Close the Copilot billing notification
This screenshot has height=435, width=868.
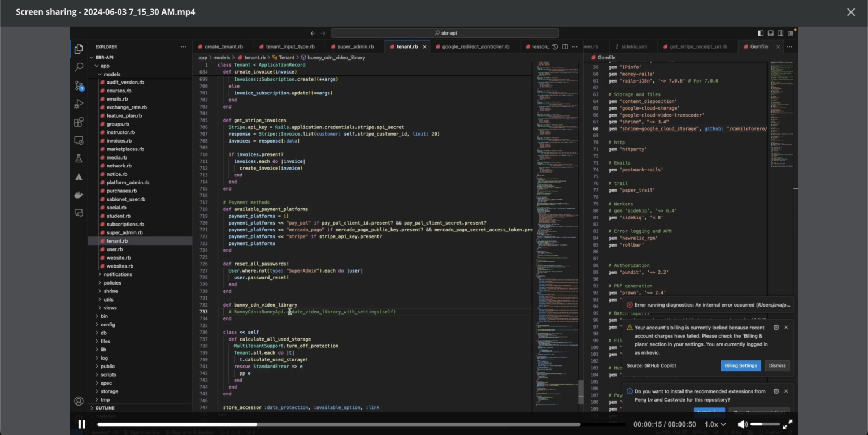(786, 327)
